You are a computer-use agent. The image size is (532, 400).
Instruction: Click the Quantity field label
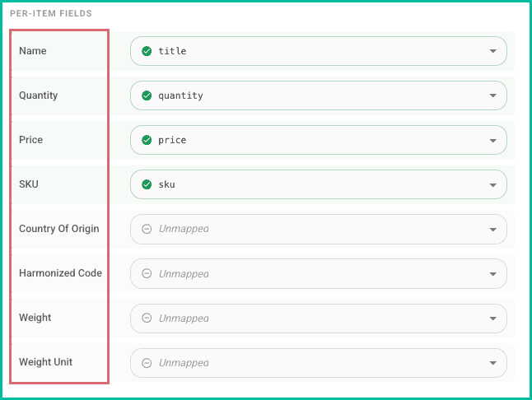coord(39,95)
